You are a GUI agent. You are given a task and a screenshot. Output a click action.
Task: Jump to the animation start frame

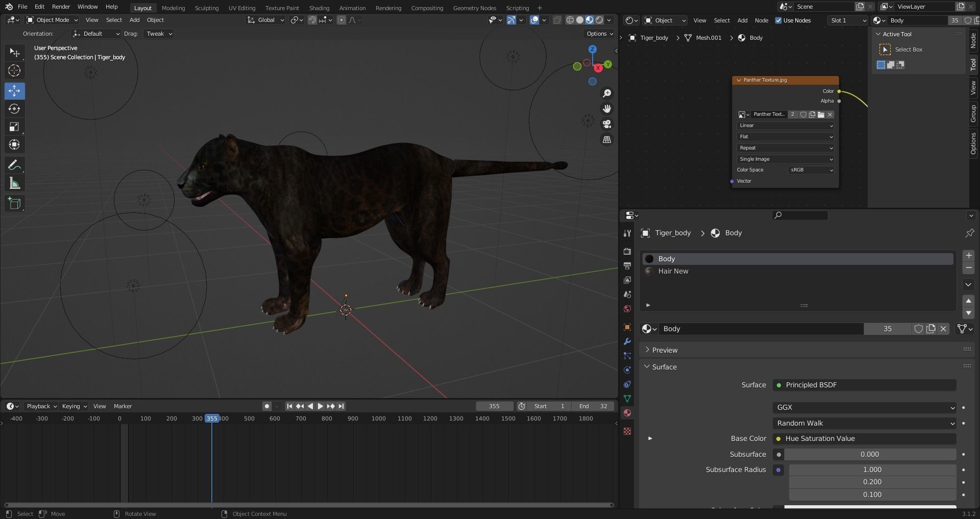click(289, 406)
